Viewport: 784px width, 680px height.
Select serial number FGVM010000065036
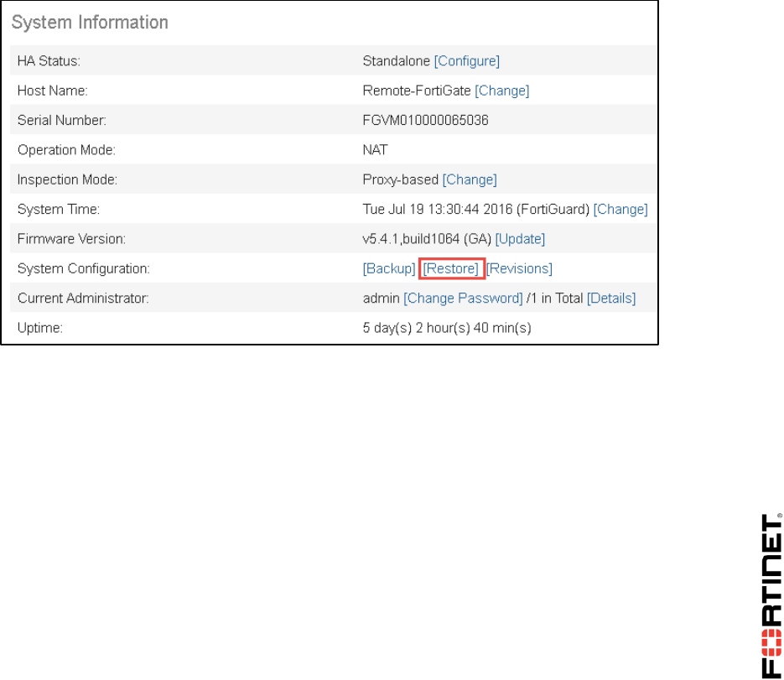(425, 120)
